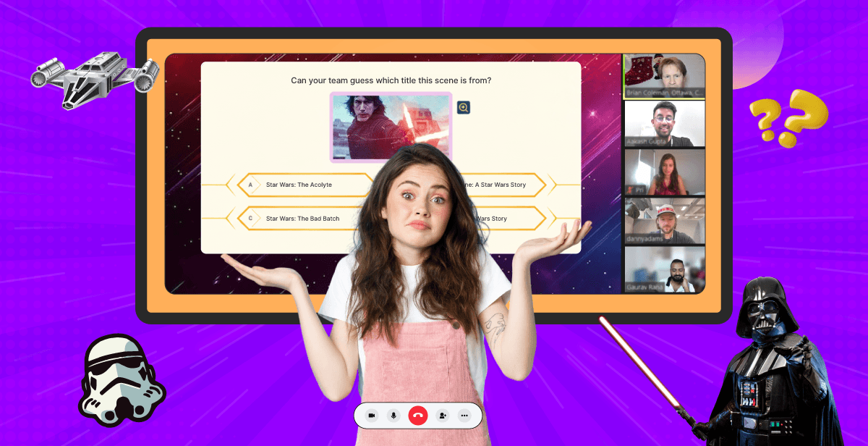The height and width of the screenshot is (446, 868).
Task: Select dannyadams' video tile
Action: 664,221
